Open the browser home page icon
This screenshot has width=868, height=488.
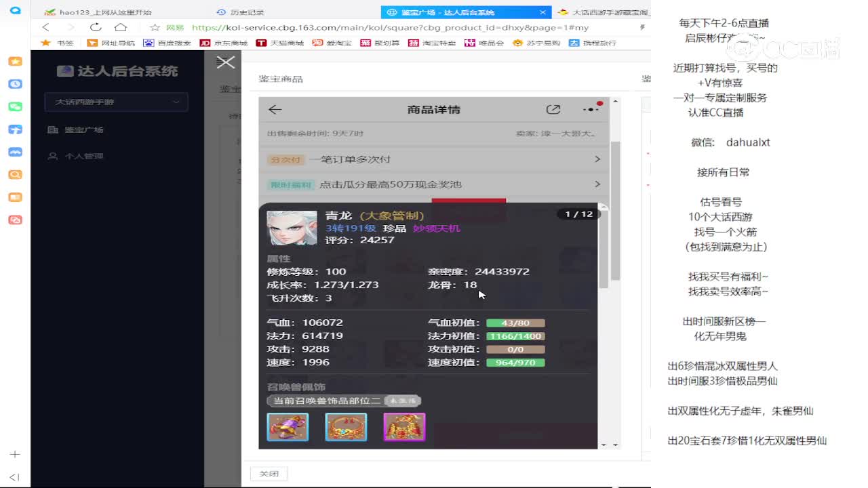(121, 27)
